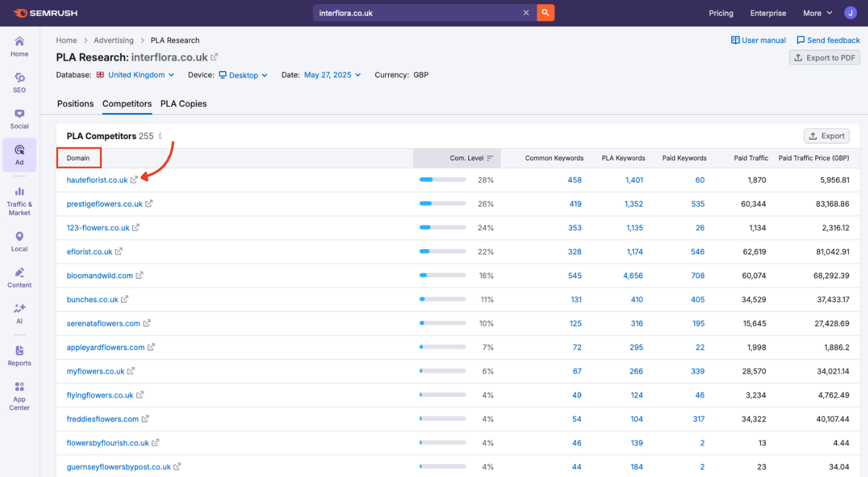868x477 pixels.
Task: Open Traffic & Market sidebar section
Action: coord(19,200)
